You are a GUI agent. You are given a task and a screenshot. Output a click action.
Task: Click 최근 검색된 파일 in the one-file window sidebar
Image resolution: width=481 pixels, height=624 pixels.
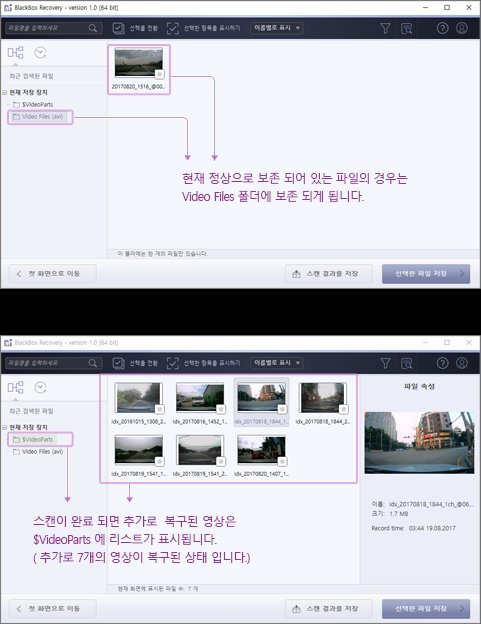(x=31, y=76)
